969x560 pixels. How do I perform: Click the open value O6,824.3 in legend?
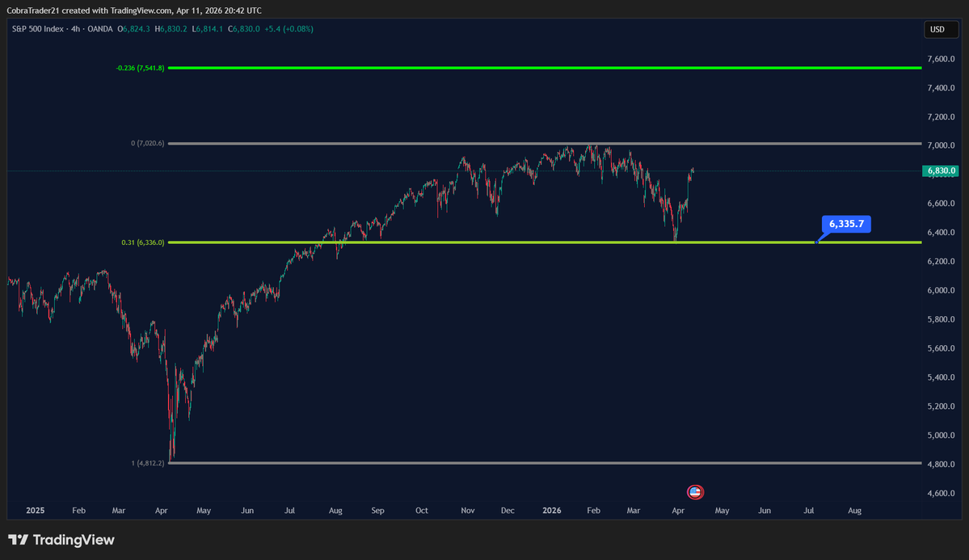[x=134, y=29]
